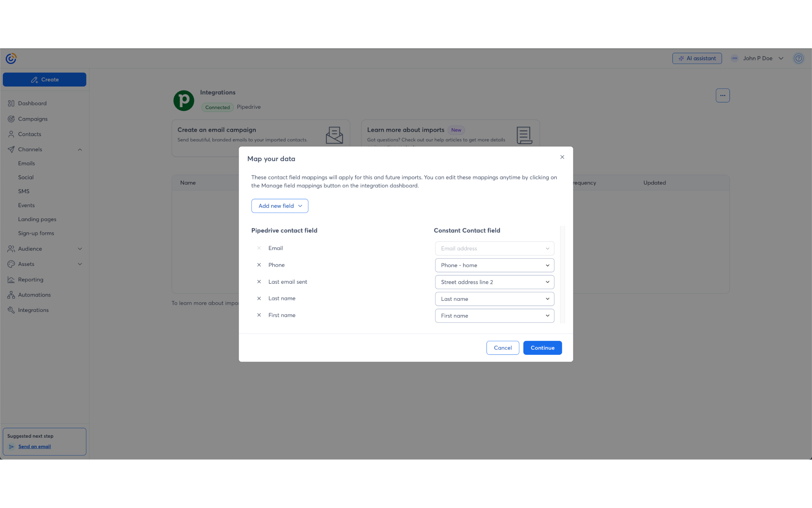Open the Street address line 2 dropdown
Viewport: 812px width, 508px height.
494,282
